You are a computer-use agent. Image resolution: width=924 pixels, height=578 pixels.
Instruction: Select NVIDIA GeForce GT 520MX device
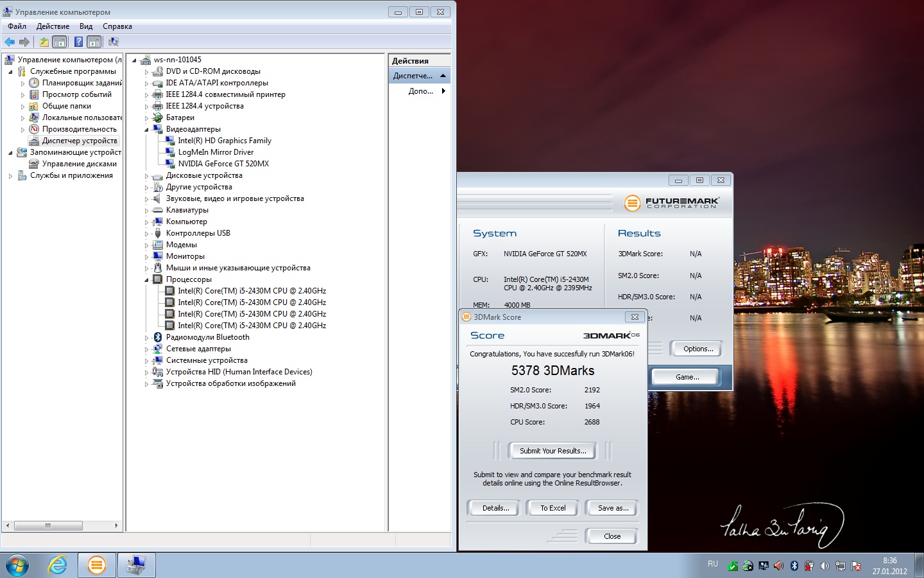click(223, 164)
